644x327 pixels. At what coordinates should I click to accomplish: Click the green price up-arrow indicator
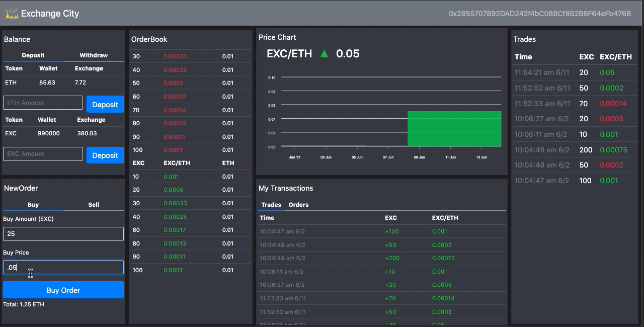click(x=325, y=53)
